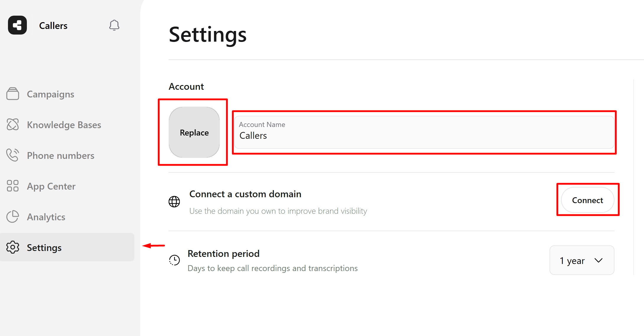Click the Knowledge Bases icon
Viewport: 644px width, 336px height.
(13, 125)
